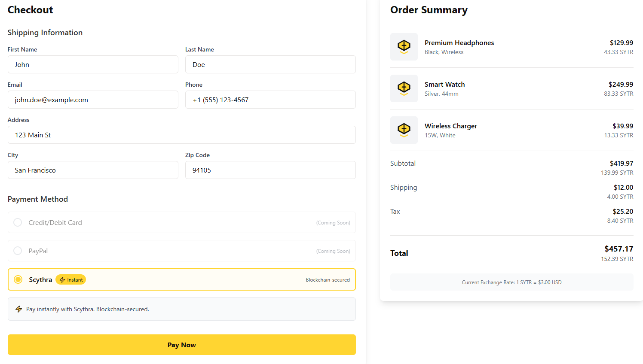Click the Zip Code input field
The height and width of the screenshot is (364, 643).
[270, 170]
